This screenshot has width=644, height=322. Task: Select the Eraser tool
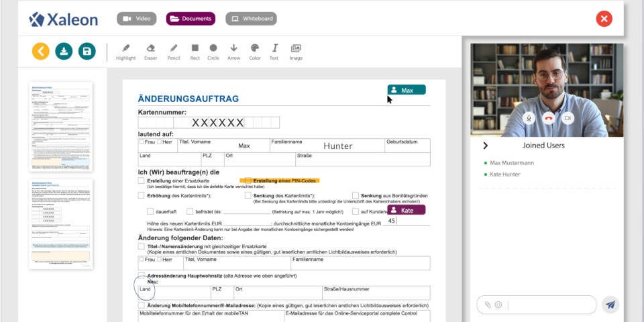click(x=150, y=52)
